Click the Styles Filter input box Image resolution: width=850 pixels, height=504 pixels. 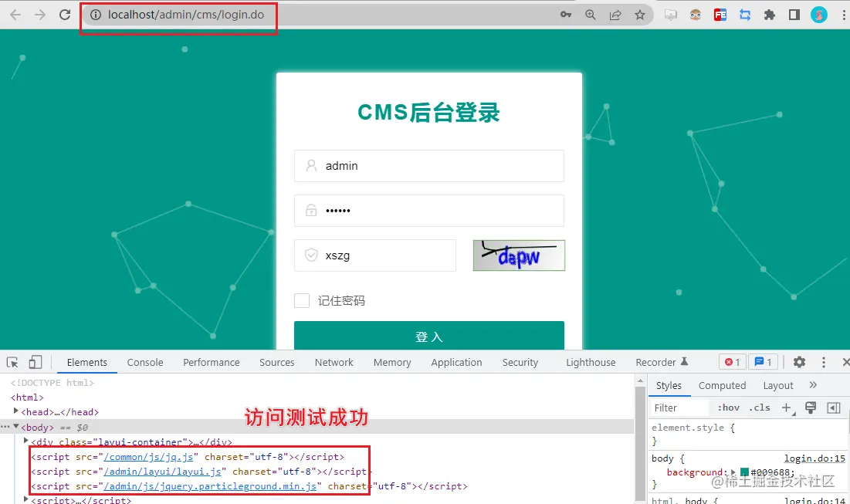point(680,408)
